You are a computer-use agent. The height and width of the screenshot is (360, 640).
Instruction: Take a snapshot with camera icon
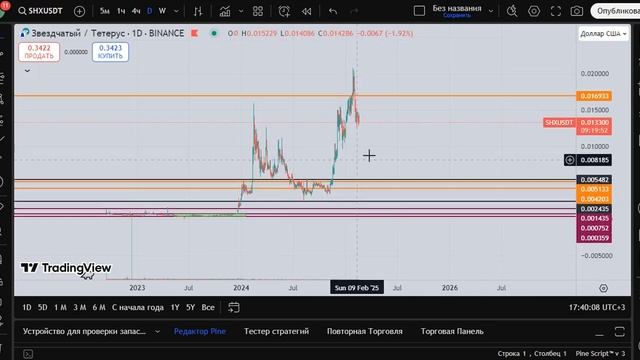tap(577, 11)
